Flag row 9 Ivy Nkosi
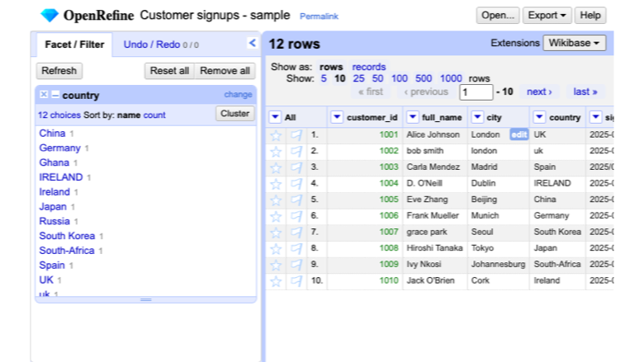Image resolution: width=644 pixels, height=362 pixels. (x=296, y=265)
